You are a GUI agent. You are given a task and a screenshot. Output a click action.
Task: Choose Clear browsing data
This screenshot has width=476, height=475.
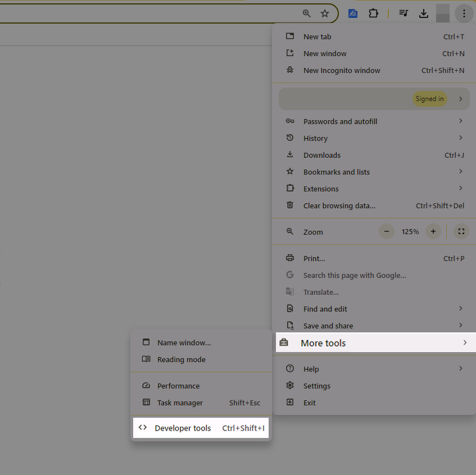coord(374,205)
